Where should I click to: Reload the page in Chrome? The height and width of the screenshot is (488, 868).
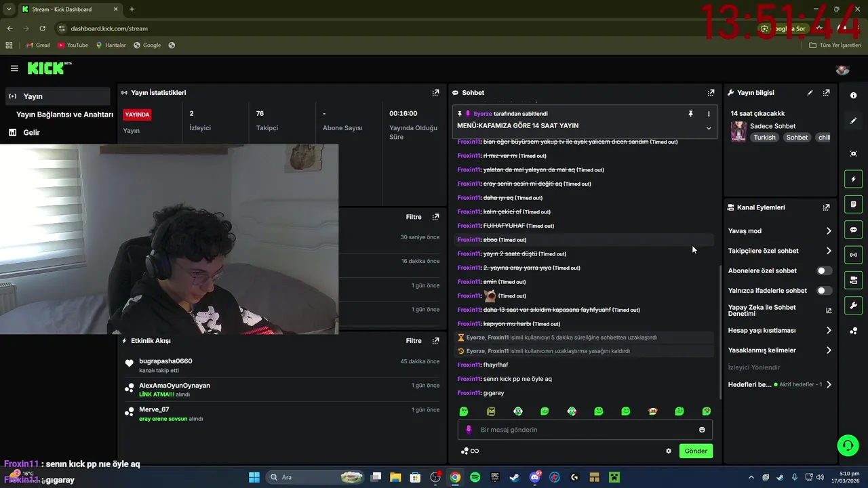42,28
